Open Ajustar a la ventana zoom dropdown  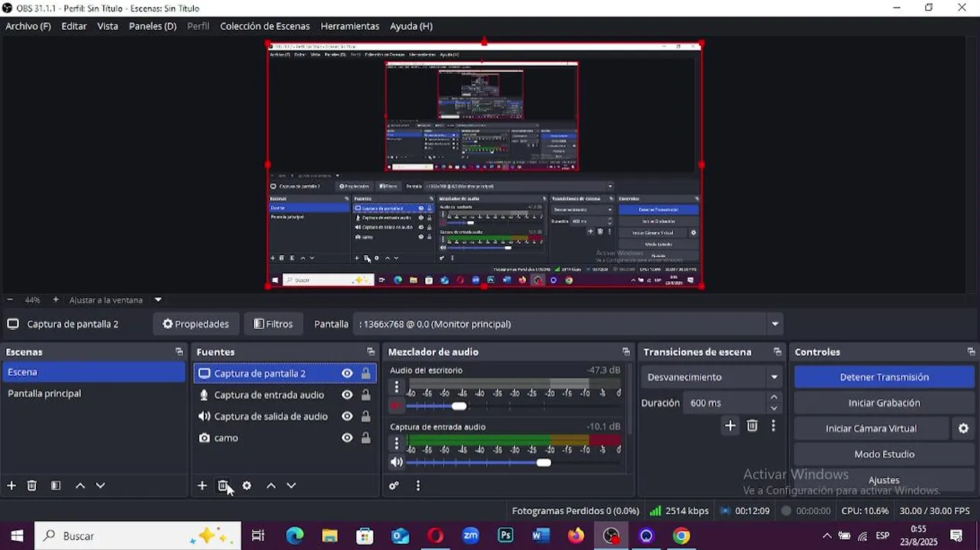tap(158, 300)
